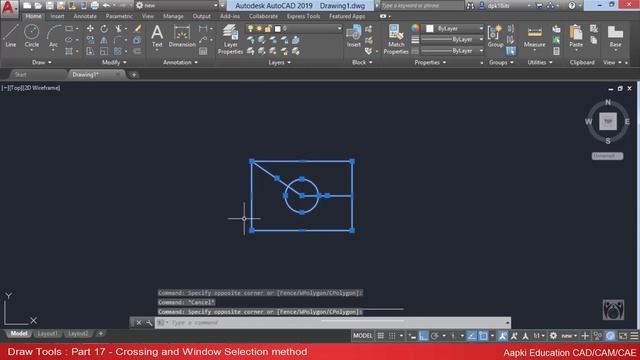Select the Text annotation tool

click(x=157, y=37)
